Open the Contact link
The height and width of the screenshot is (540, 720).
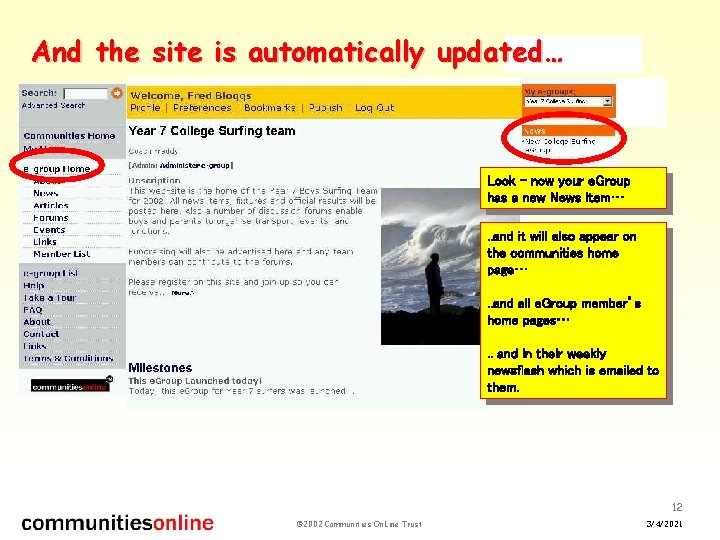point(41,334)
